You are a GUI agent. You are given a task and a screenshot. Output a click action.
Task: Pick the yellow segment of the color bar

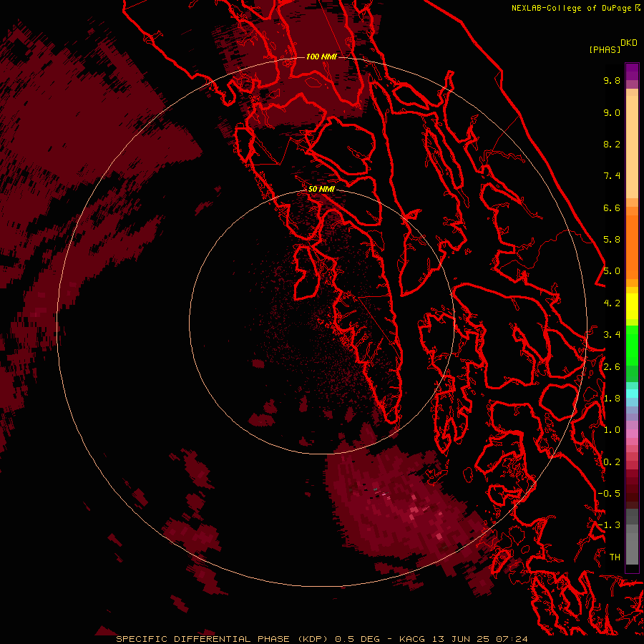(632, 306)
